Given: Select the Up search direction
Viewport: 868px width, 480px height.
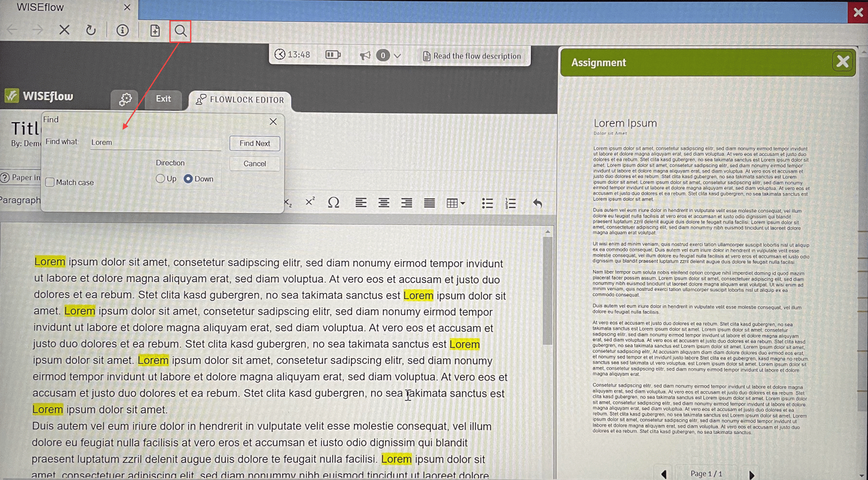Looking at the screenshot, I should [161, 178].
